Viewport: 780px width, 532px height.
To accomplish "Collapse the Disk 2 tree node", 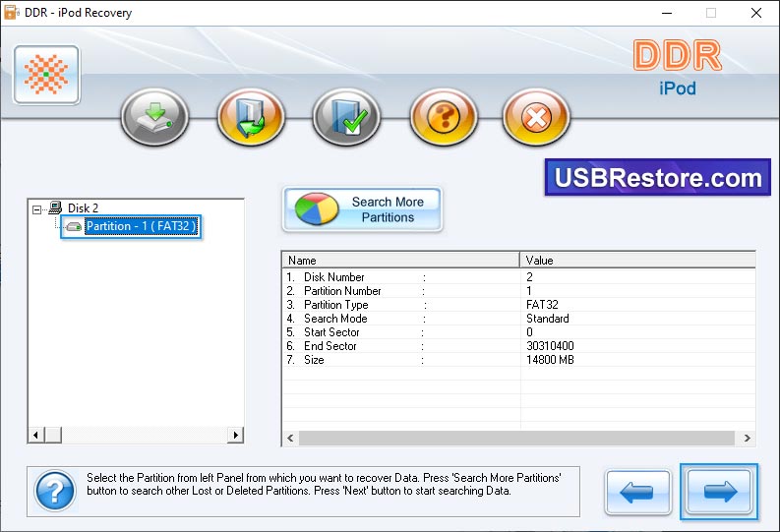I will (36, 209).
